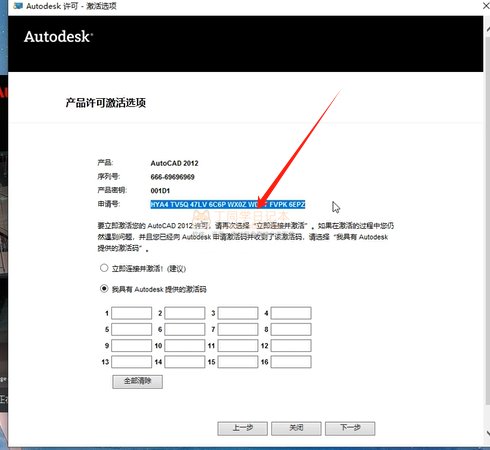Click activation code field 1

coord(132,313)
